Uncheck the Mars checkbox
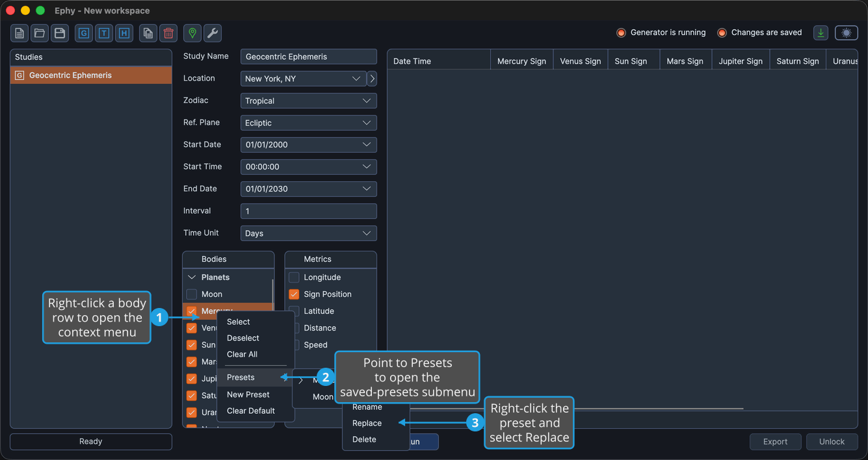Screen dimensions: 868x460 point(192,362)
